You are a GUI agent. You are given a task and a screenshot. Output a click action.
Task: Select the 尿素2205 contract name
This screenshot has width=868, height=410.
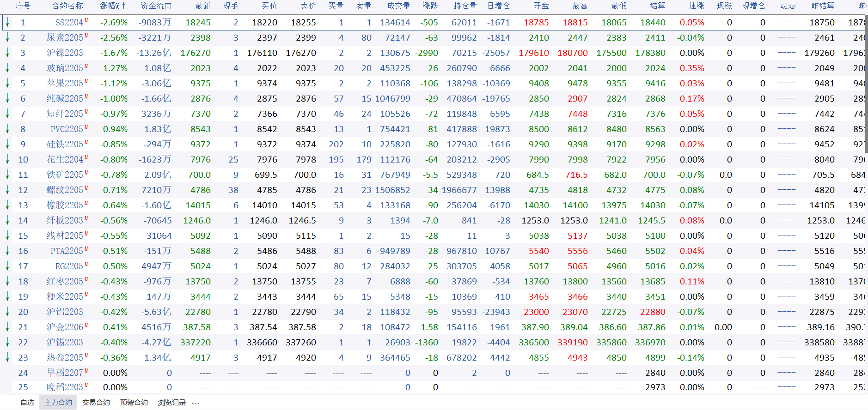(x=65, y=37)
